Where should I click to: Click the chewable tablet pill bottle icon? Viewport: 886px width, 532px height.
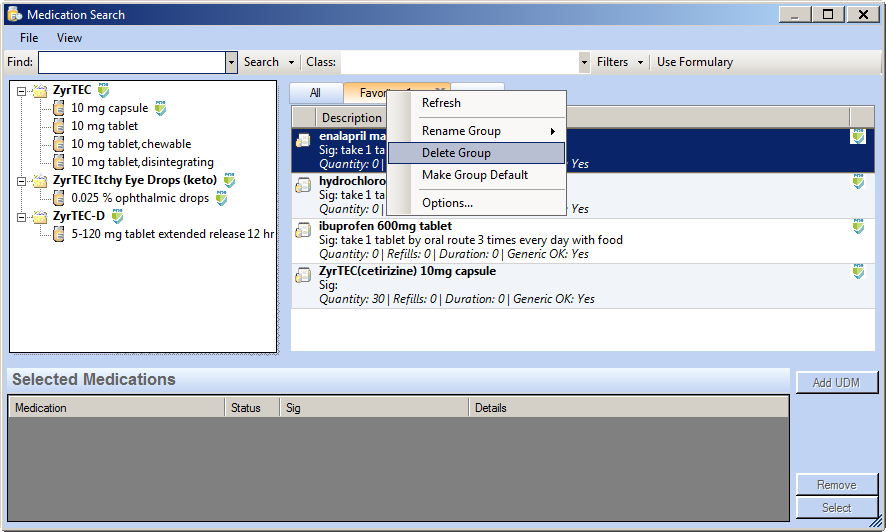[58, 144]
